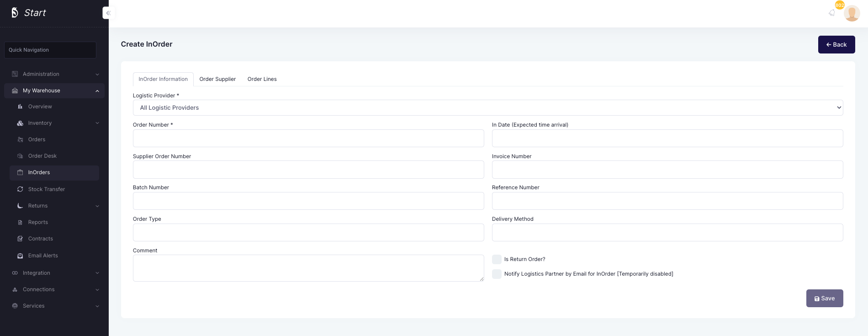The width and height of the screenshot is (868, 336).
Task: Open the user avatar profile menu
Action: (x=852, y=13)
